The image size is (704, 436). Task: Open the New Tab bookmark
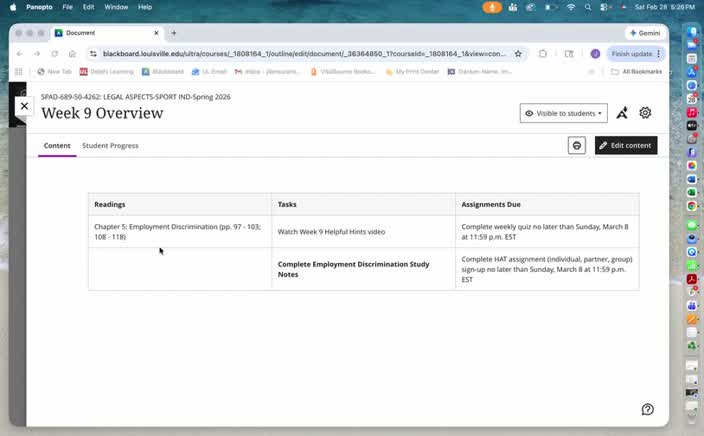54,71
